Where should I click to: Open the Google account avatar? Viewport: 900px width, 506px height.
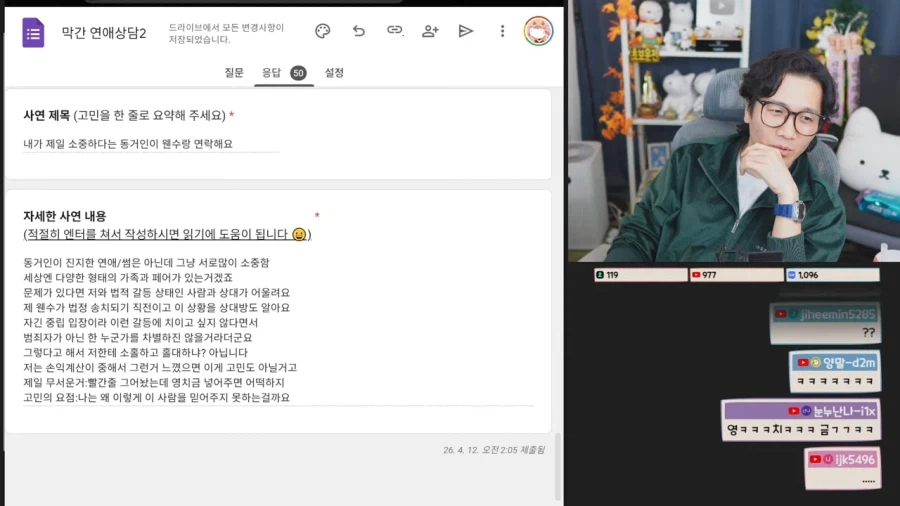[538, 31]
